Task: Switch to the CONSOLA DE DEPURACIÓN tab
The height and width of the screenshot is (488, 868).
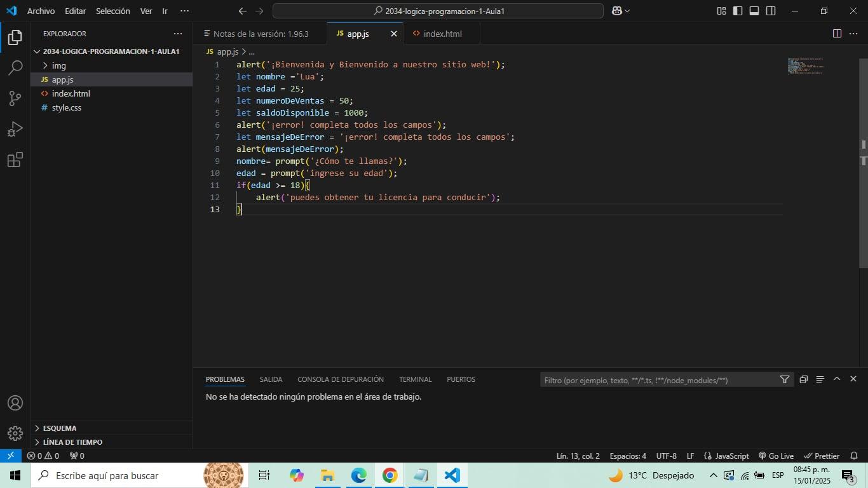Action: (x=341, y=379)
